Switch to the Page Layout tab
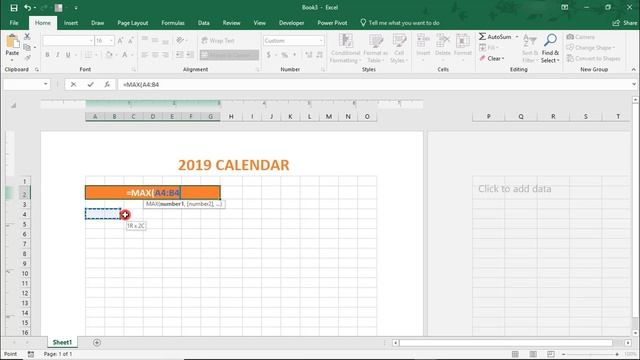Screen dimensions: 640x360 132,23
